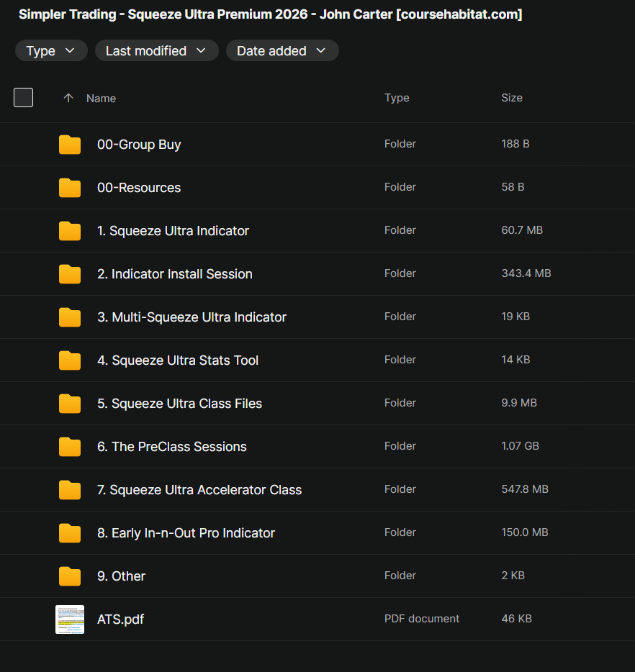Click the Early In-n-Out Pro Indicator folder icon

(x=70, y=533)
